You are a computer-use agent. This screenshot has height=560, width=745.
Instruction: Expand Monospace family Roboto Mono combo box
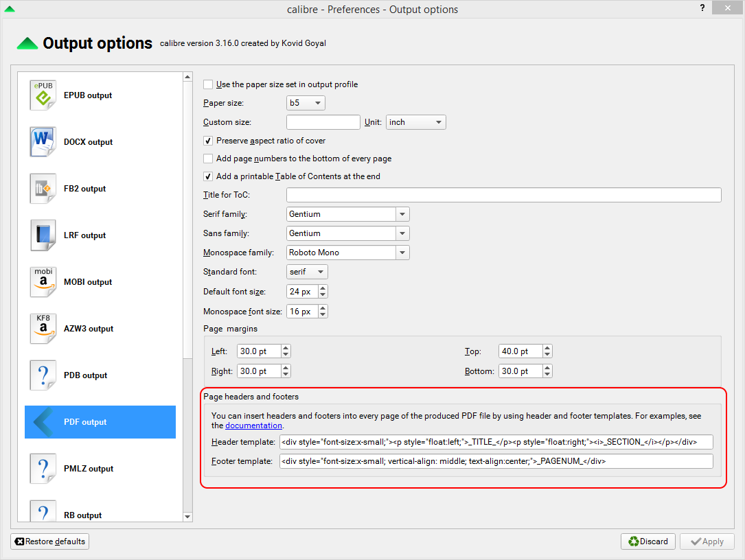coord(402,253)
